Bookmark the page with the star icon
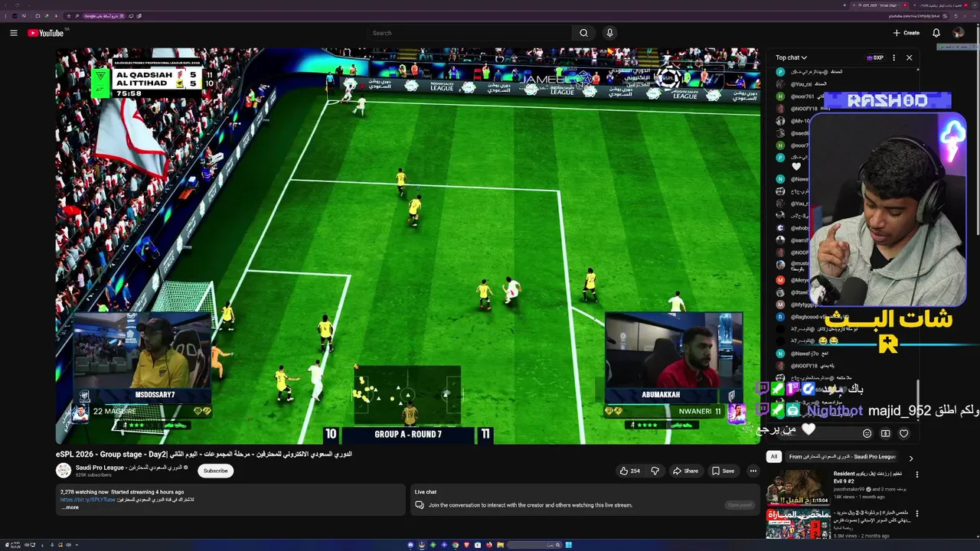Viewport: 980px width, 551px height. point(69,16)
